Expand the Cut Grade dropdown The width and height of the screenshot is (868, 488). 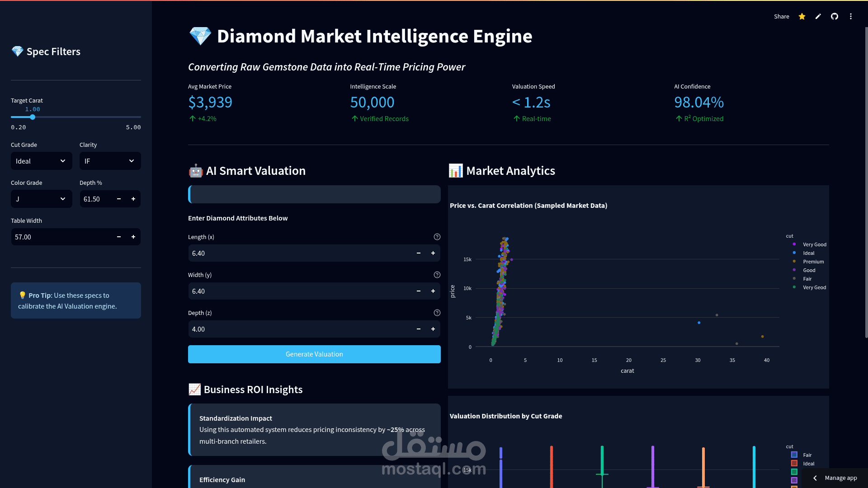(41, 161)
